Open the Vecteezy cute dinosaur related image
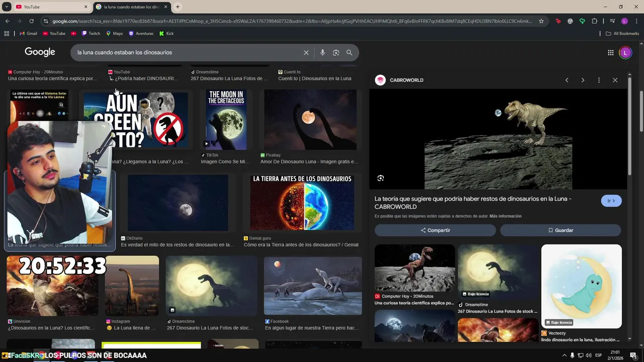The width and height of the screenshot is (644, 362). click(x=582, y=286)
